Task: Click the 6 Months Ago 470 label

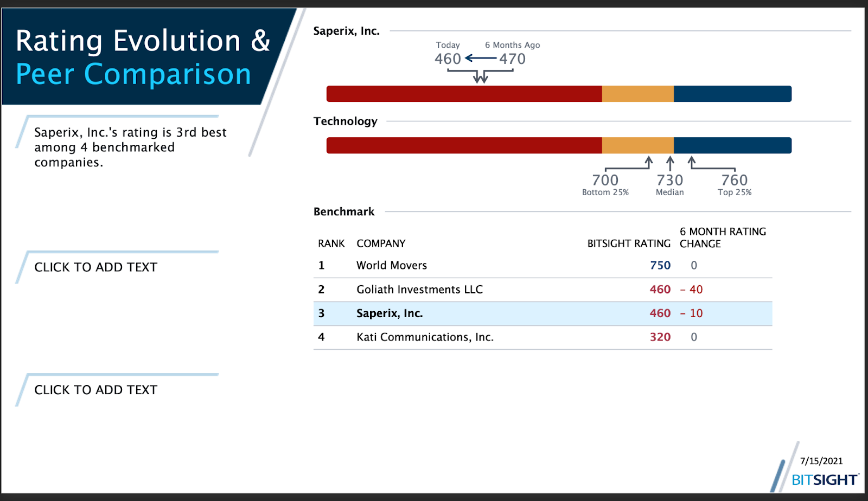Action: [512, 59]
